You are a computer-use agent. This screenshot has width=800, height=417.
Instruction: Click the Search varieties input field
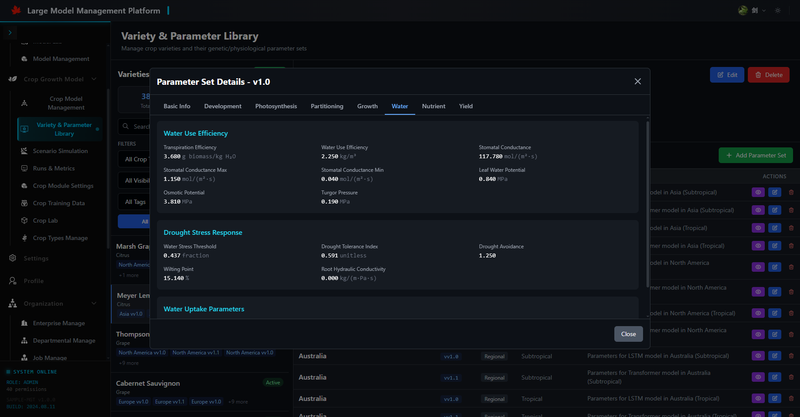[x=134, y=126]
